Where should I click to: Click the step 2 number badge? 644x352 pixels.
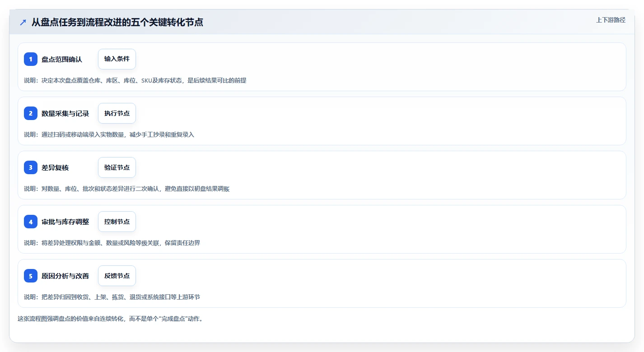click(x=31, y=113)
